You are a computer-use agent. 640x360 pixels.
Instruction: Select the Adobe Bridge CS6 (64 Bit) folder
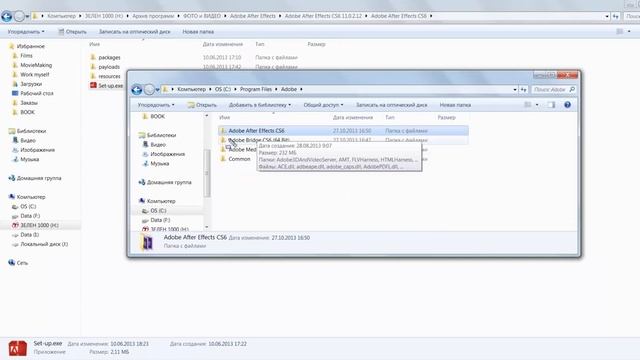tap(259, 140)
